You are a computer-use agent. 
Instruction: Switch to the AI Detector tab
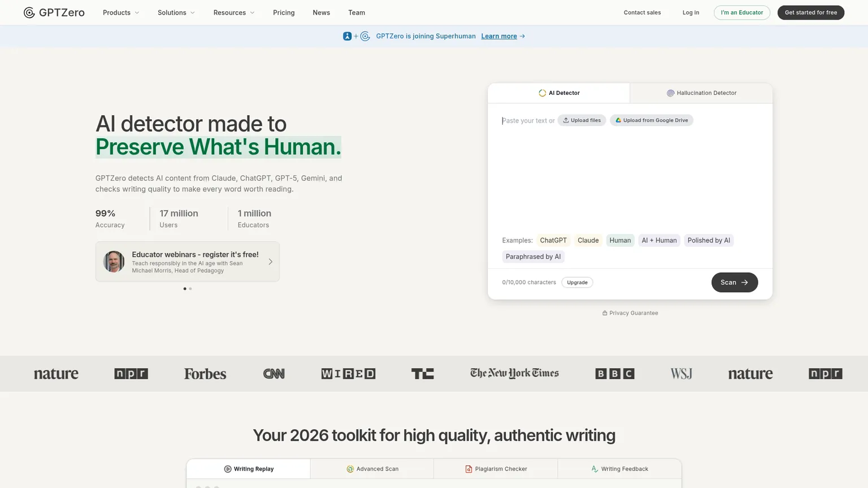[x=559, y=93]
